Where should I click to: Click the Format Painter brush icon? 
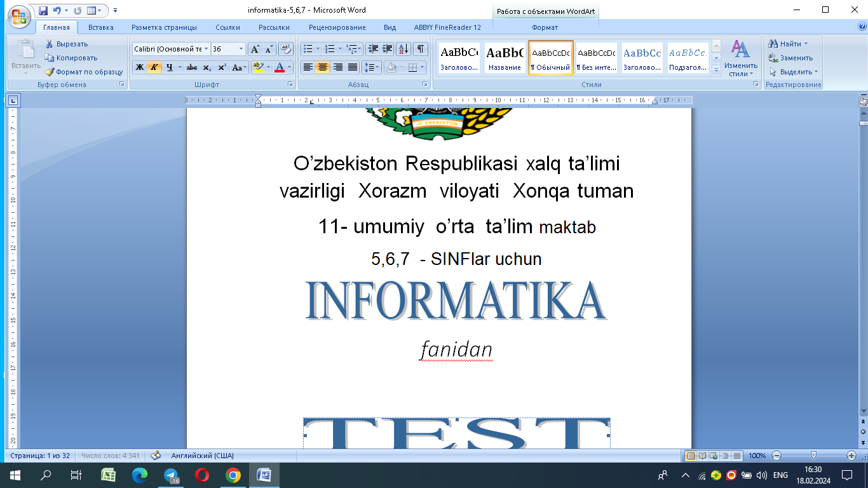(x=50, y=72)
